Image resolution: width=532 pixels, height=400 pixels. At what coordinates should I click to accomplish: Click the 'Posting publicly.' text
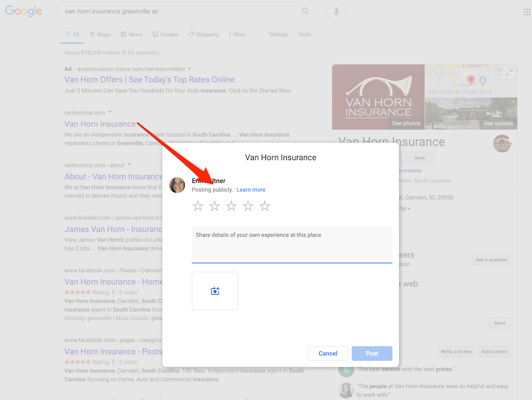(x=212, y=190)
